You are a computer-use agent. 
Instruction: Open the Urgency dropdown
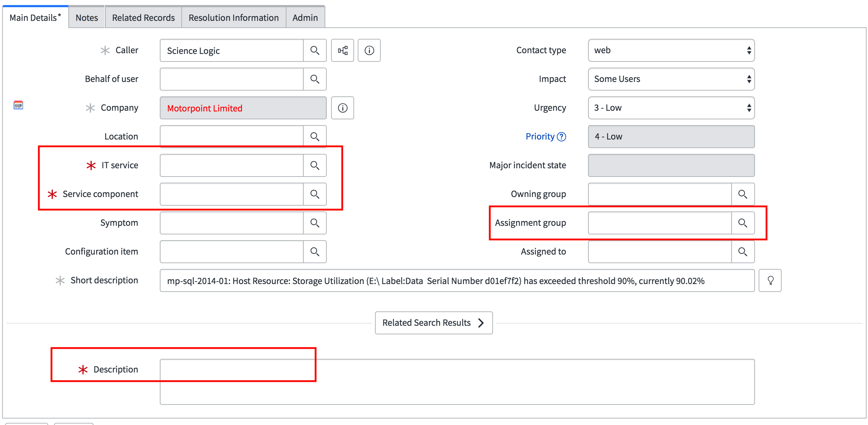pyautogui.click(x=671, y=108)
